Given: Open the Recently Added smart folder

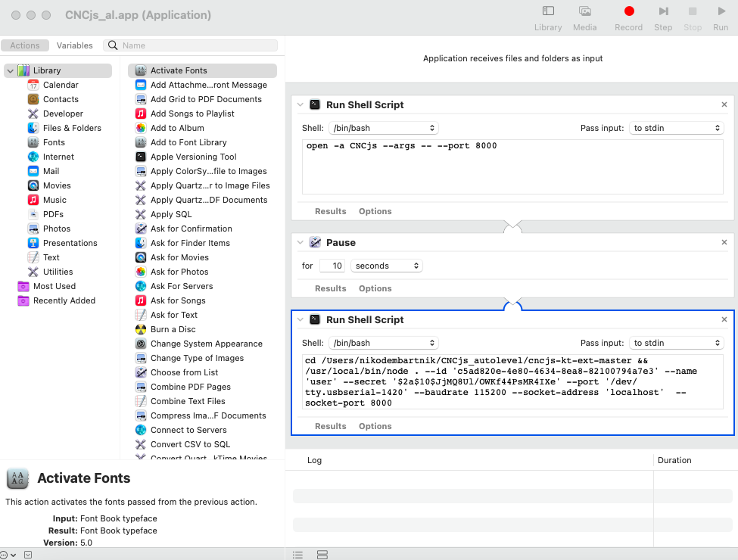Looking at the screenshot, I should pyautogui.click(x=23, y=300).
